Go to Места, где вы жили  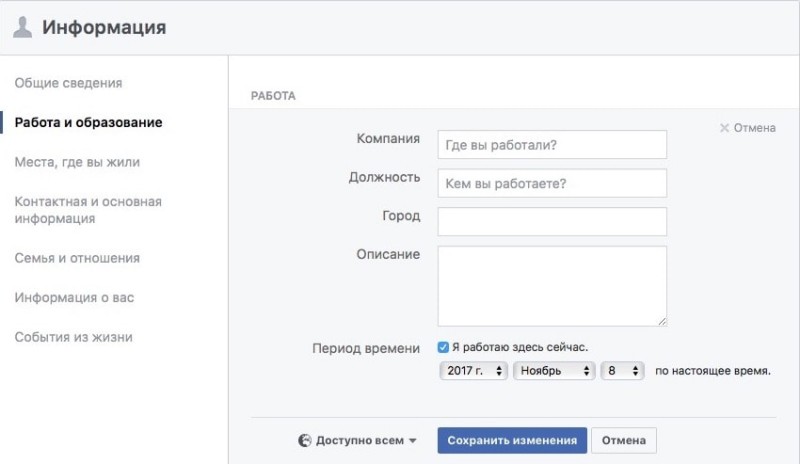77,162
